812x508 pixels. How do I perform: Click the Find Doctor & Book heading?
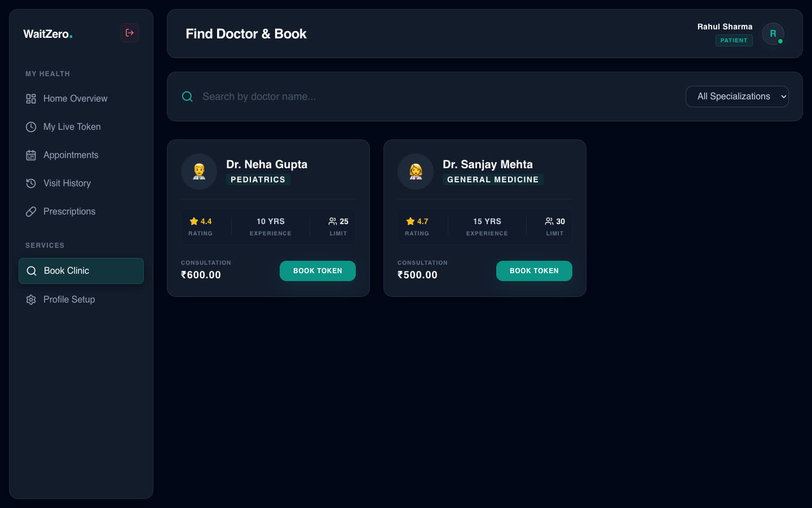point(246,34)
